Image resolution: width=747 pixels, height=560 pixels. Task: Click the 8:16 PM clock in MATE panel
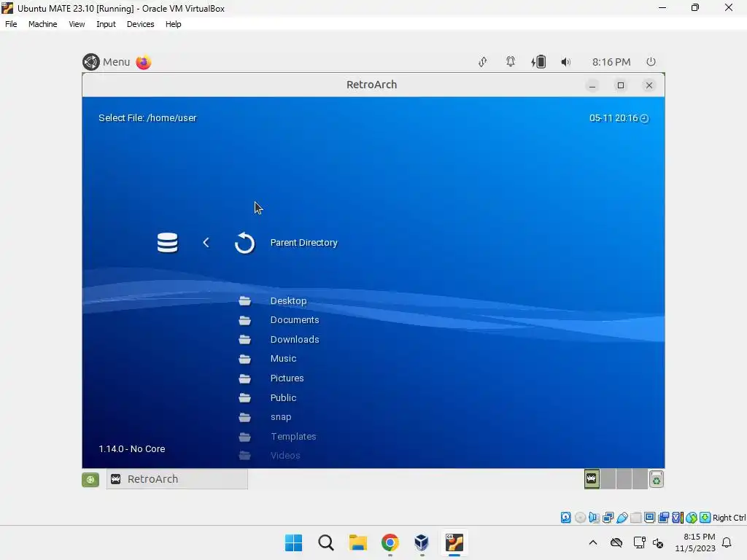click(611, 62)
